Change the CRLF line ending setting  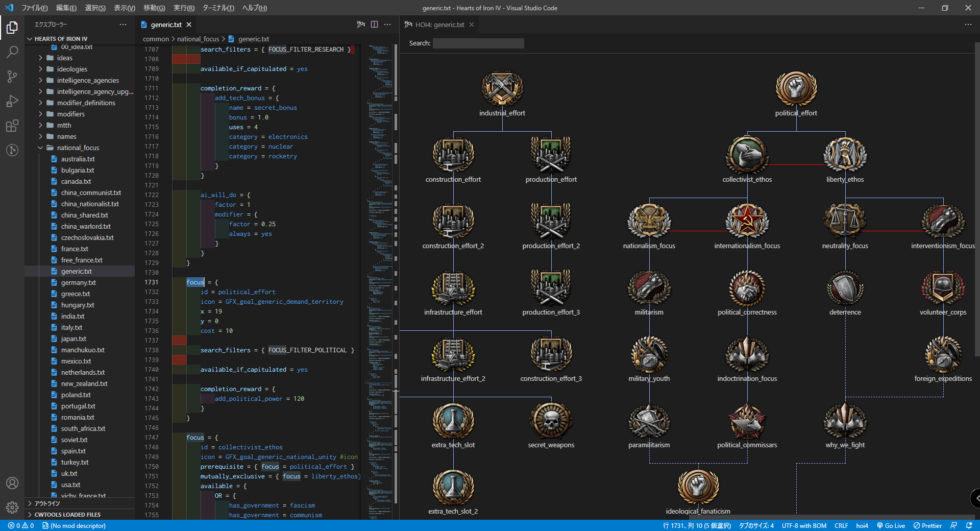point(841,525)
